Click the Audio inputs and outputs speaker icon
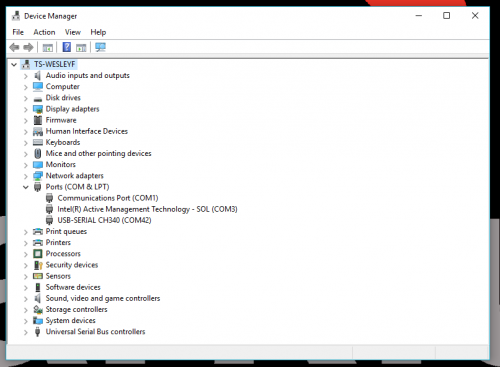This screenshot has height=367, width=500. [x=38, y=76]
